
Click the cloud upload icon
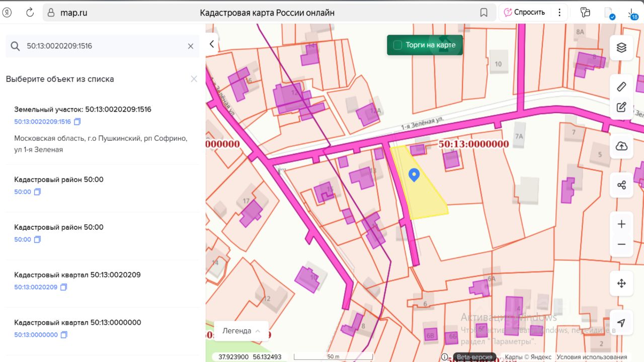click(x=621, y=146)
